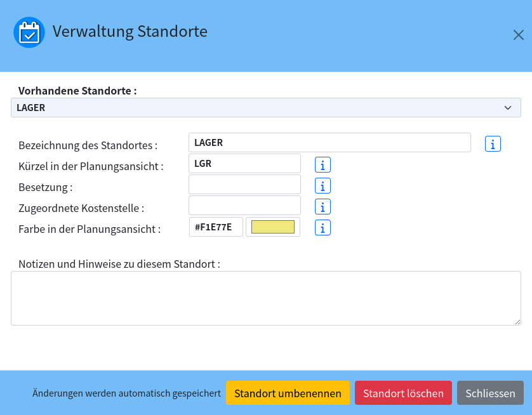Click the yellow color swatch picker
The width and height of the screenshot is (532, 415).
[x=273, y=227]
